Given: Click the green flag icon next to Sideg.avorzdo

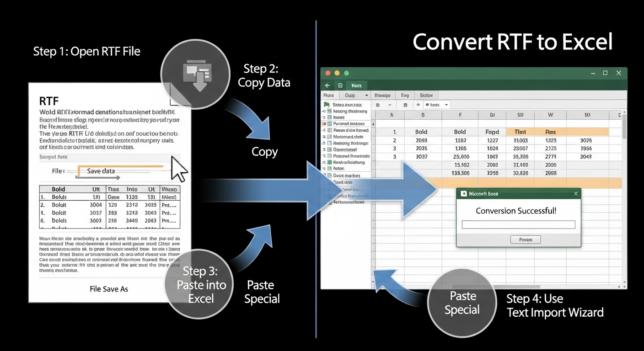Looking at the screenshot, I should (326, 105).
